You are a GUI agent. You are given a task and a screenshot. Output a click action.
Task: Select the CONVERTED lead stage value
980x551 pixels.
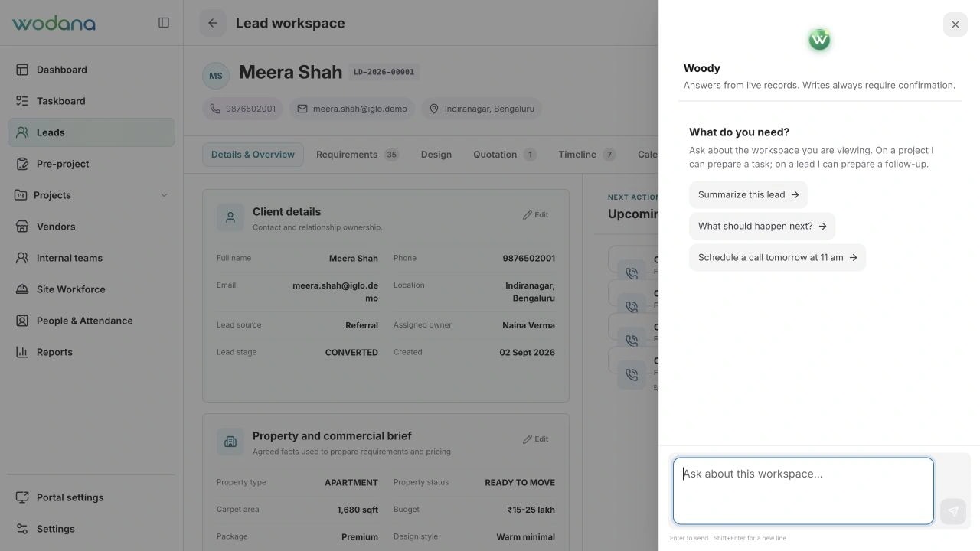(351, 353)
